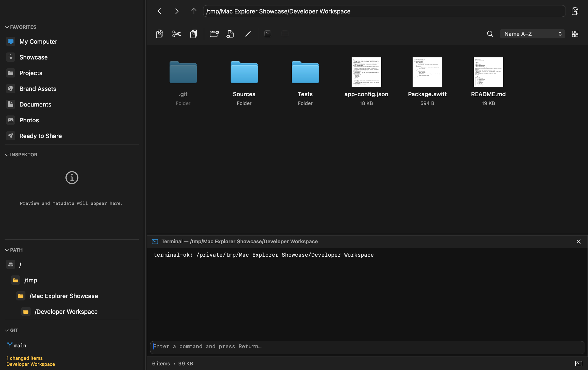Open Ready to Share favorite
588x370 pixels.
click(x=72, y=136)
